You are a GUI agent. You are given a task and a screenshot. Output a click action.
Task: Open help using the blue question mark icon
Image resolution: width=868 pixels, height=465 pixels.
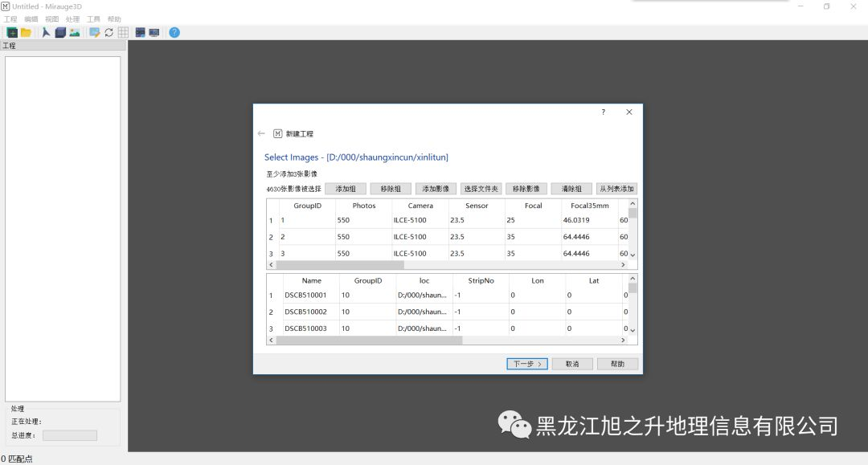[x=174, y=32]
